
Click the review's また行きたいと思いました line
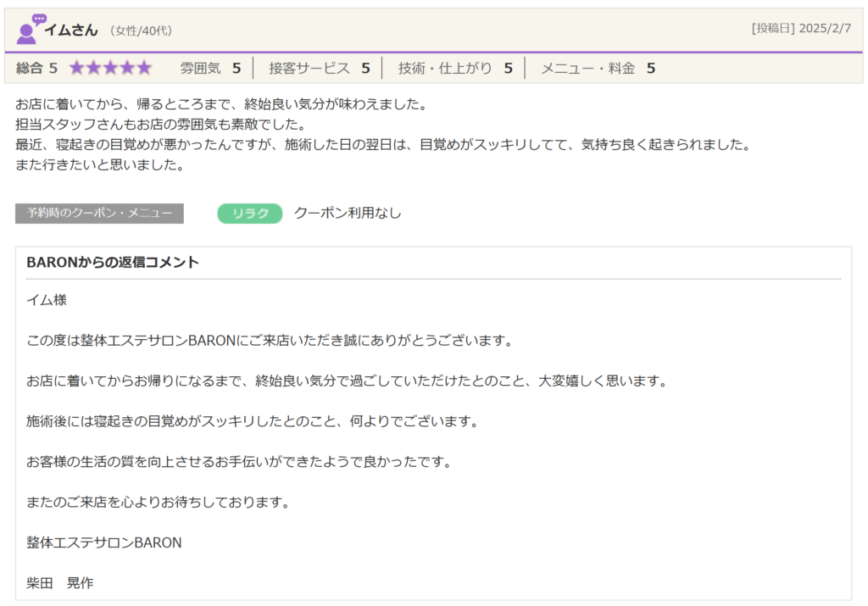pyautogui.click(x=100, y=165)
